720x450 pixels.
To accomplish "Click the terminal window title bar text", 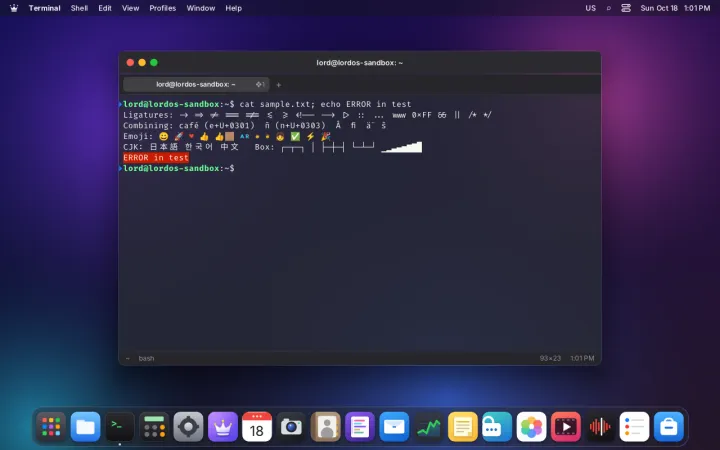I will (x=360, y=62).
